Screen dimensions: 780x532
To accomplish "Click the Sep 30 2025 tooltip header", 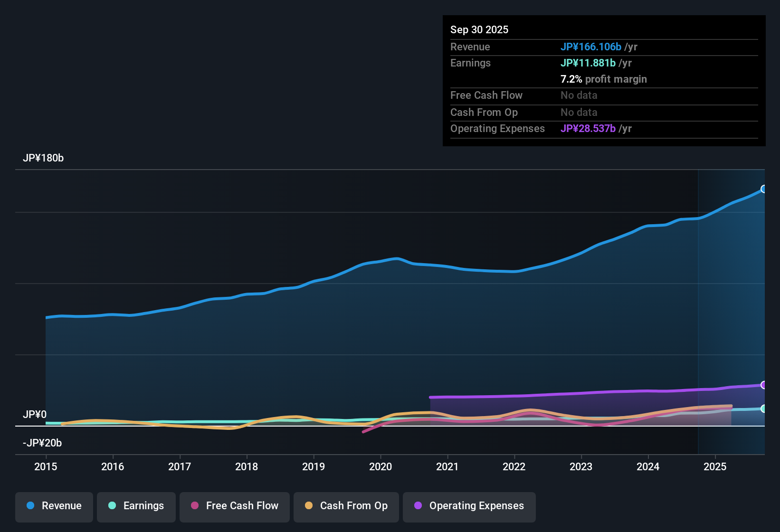I will pyautogui.click(x=479, y=29).
